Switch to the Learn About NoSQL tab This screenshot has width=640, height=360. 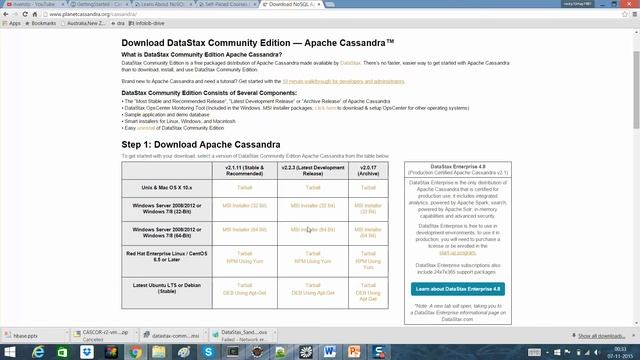click(162, 4)
